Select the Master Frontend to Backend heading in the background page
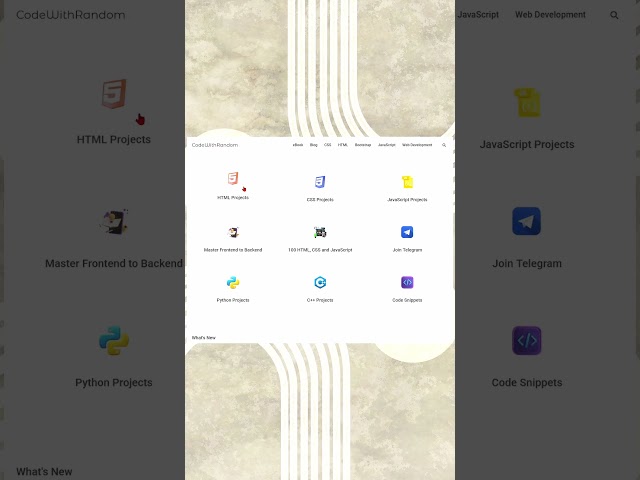Viewport: 640px width, 480px height. pos(114,264)
